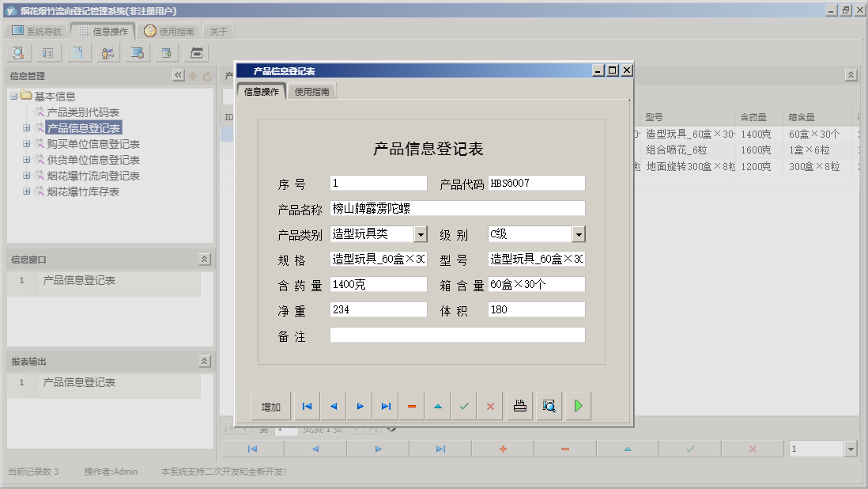The width and height of the screenshot is (868, 489).
Task: Delete the record using the red minus icon
Action: click(x=411, y=405)
